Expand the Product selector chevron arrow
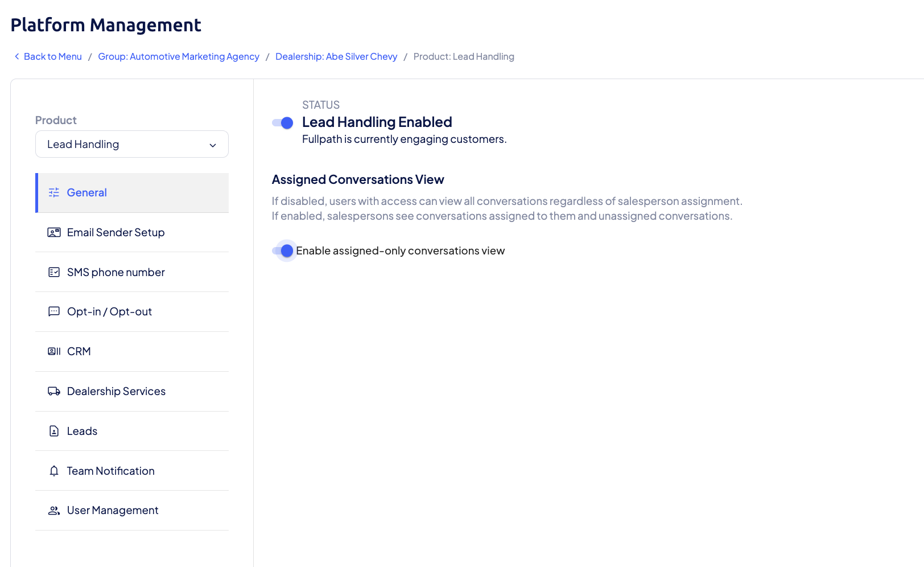The width and height of the screenshot is (924, 567). tap(213, 145)
